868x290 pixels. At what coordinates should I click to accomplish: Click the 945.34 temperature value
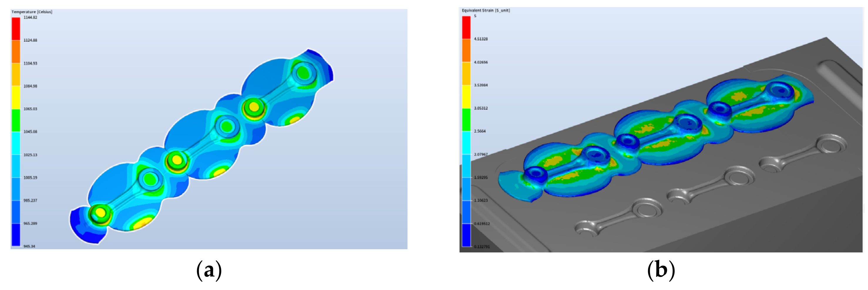[29, 246]
